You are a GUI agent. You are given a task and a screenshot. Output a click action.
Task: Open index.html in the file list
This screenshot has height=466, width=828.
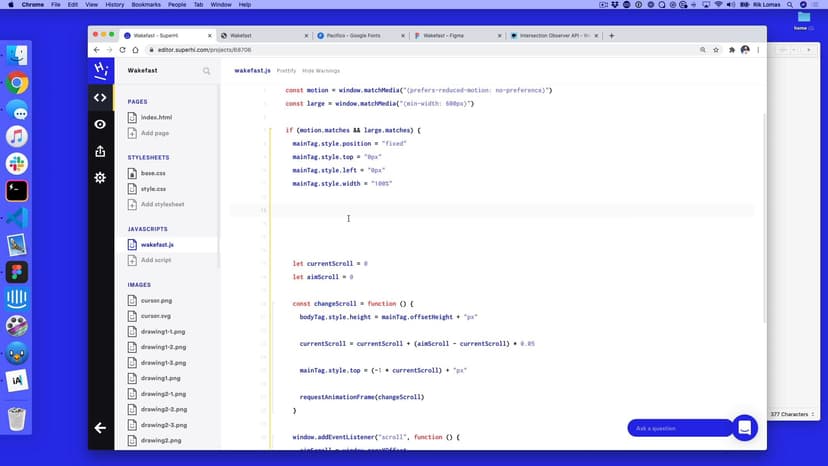[x=156, y=117]
